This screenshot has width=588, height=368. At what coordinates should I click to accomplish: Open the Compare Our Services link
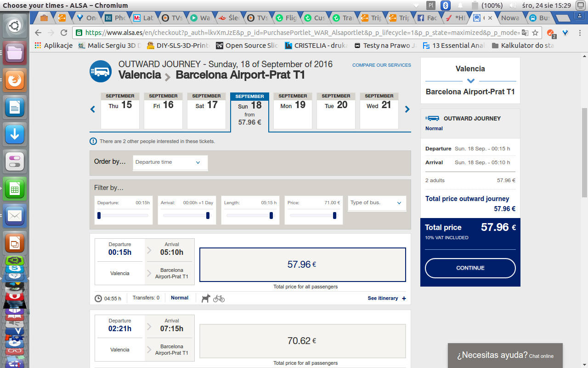click(x=382, y=65)
